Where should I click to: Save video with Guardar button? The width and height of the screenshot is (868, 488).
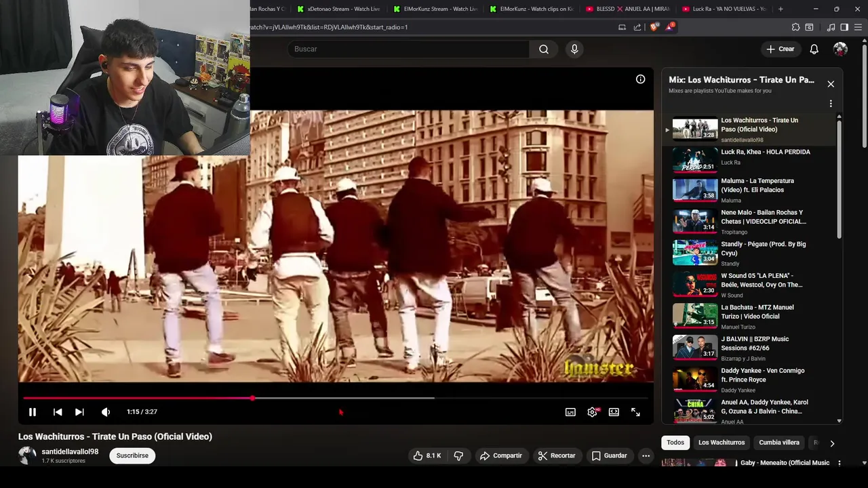[609, 455]
